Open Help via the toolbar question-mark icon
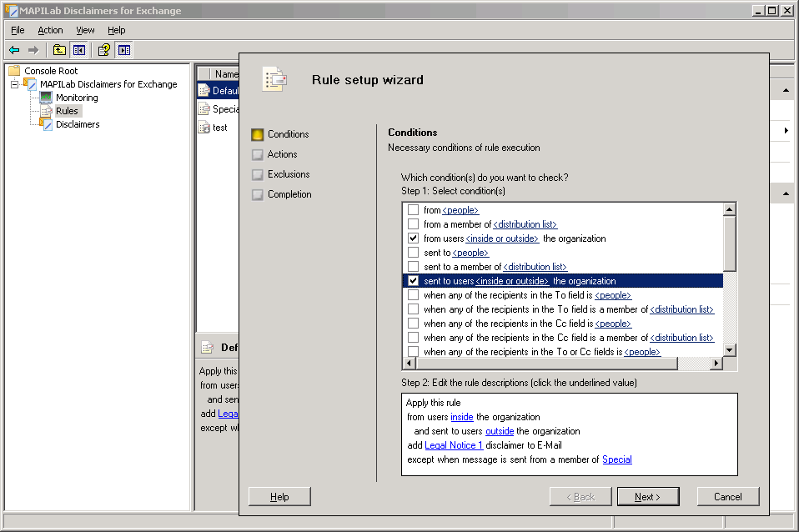 point(105,50)
